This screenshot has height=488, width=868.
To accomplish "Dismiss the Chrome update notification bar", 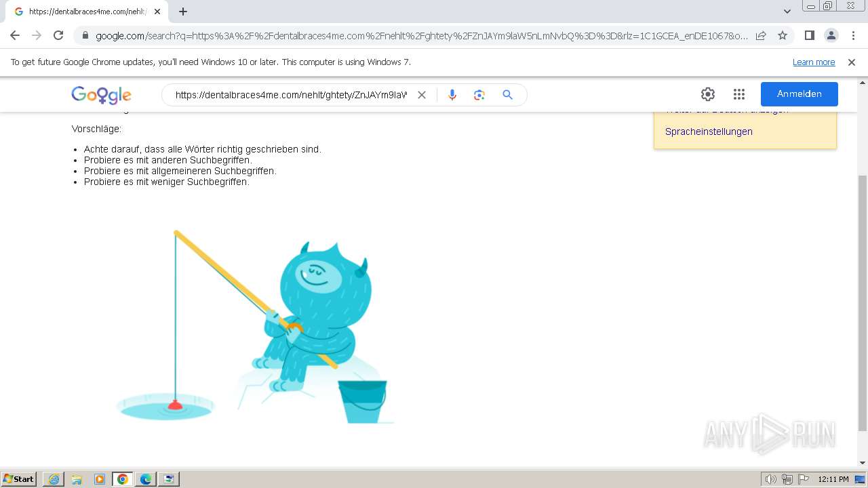I will [x=852, y=62].
